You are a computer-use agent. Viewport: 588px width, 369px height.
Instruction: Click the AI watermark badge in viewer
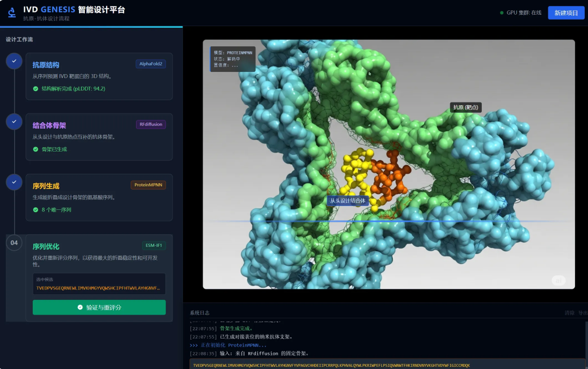(x=559, y=280)
